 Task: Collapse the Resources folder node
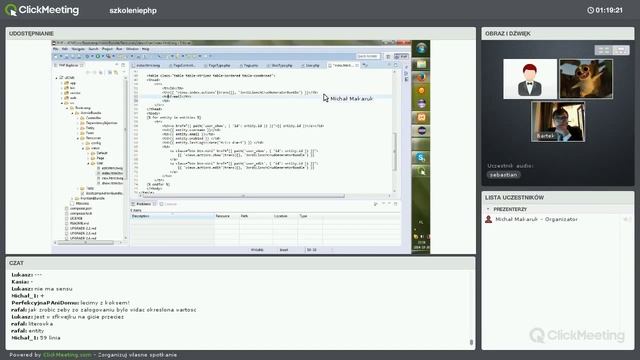tap(78, 138)
